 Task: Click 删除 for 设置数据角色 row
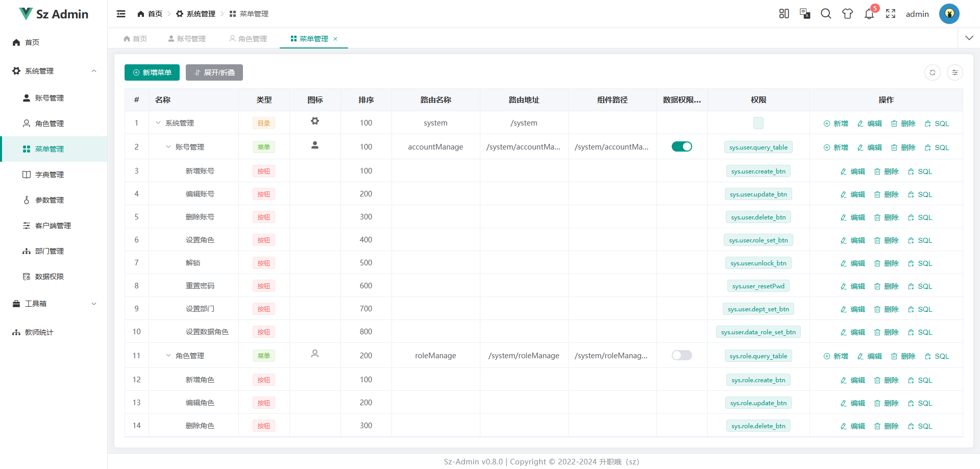point(886,332)
